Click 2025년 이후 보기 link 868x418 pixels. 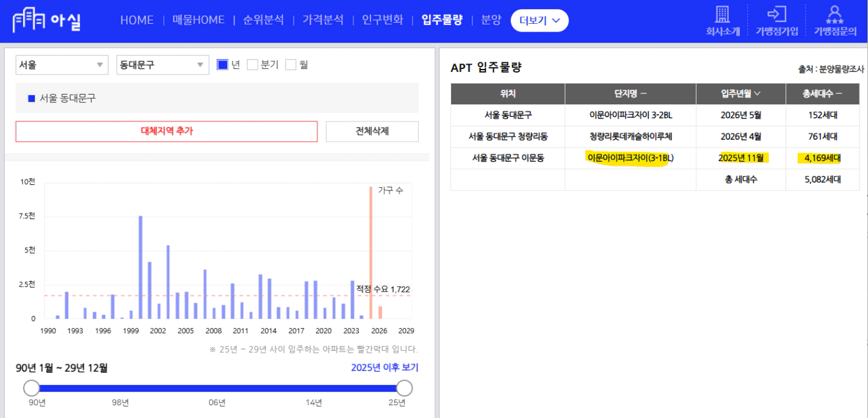tap(385, 367)
